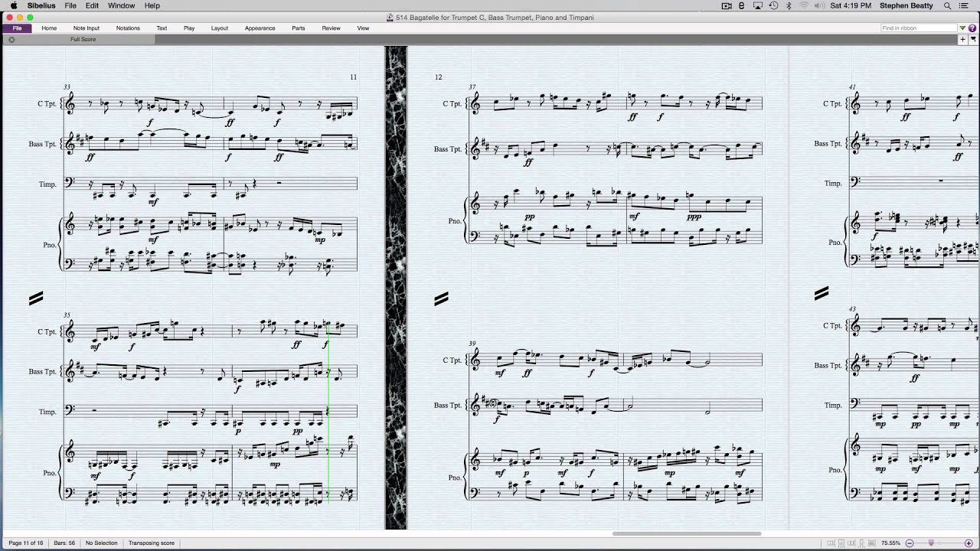This screenshot has height=551, width=980.
Task: Select single pages horizontally view icon
Action: click(850, 543)
